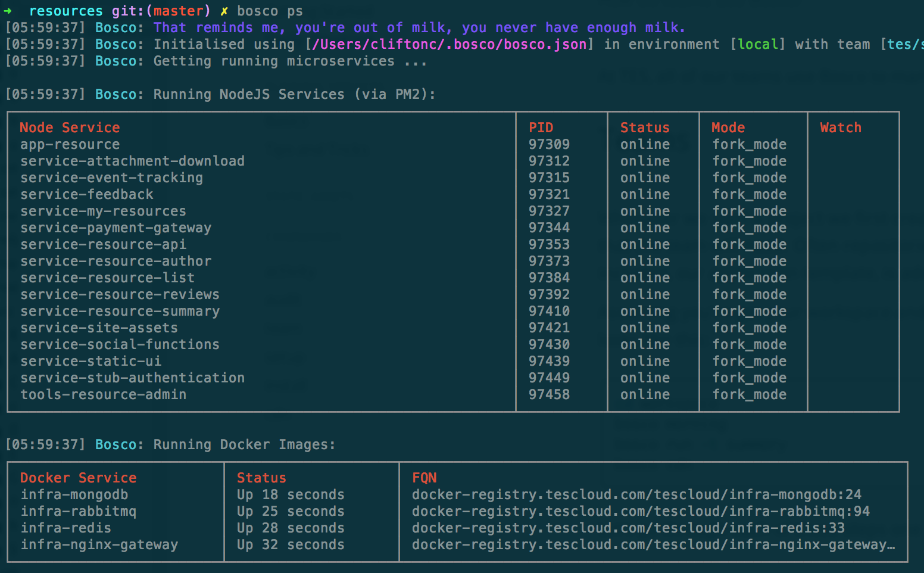Click PID value 97309
The image size is (924, 573).
coord(549,145)
